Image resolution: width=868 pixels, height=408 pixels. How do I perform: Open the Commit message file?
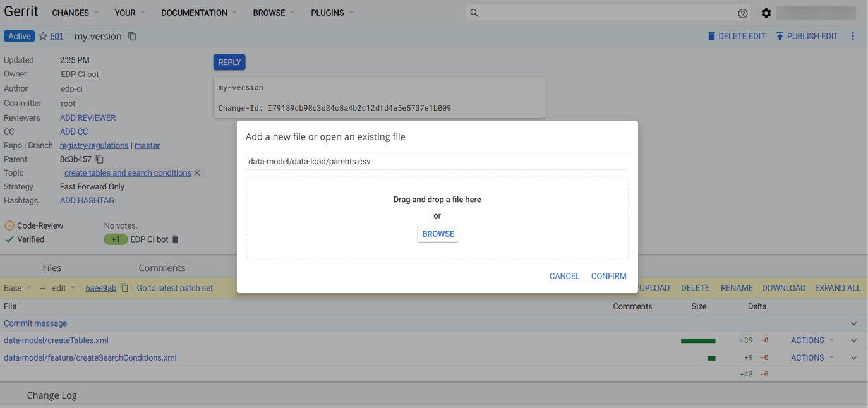(35, 323)
